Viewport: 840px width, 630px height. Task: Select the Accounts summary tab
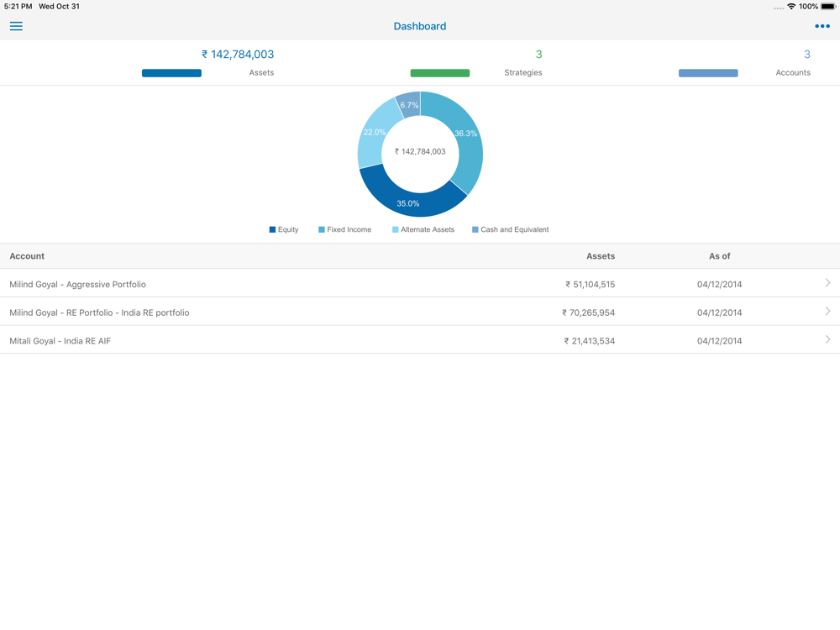744,63
